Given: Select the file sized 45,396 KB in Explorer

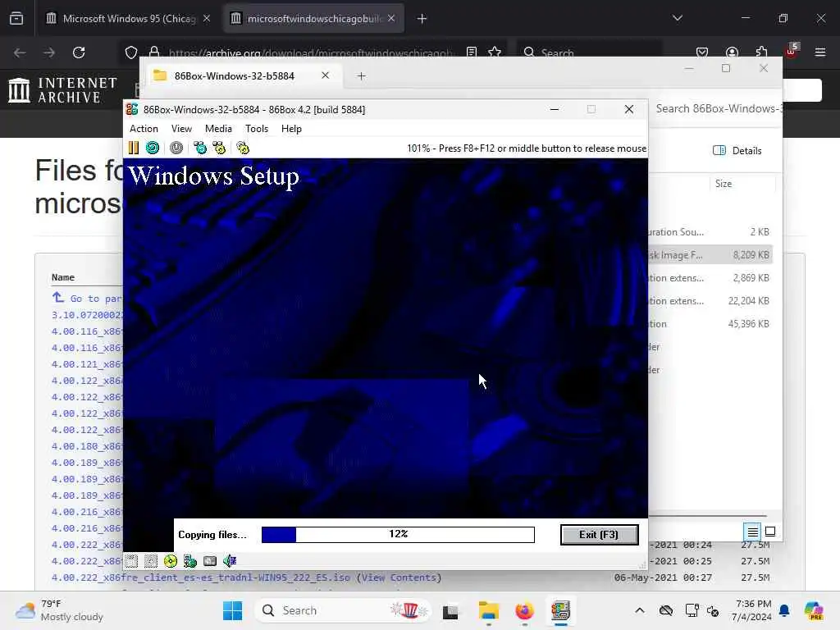Looking at the screenshot, I should coord(710,324).
